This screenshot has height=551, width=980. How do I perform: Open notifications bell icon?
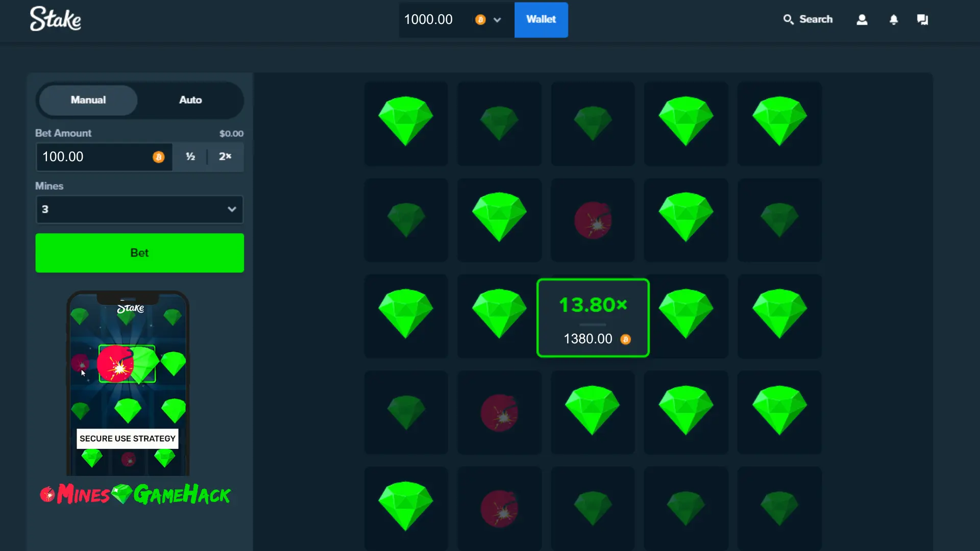click(893, 19)
